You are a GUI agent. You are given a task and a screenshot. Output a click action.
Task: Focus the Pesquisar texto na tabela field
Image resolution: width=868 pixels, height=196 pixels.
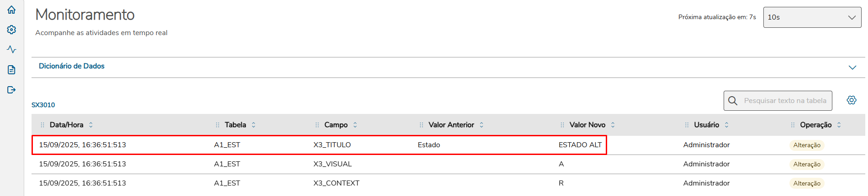(x=785, y=101)
